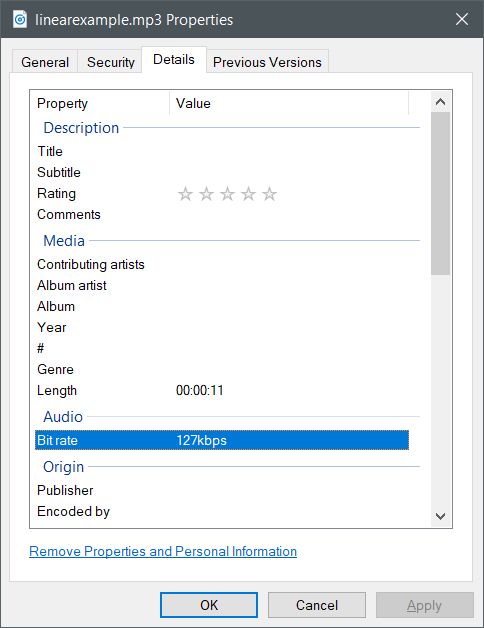This screenshot has height=628, width=484.
Task: Close the Properties dialog with X
Action: [x=462, y=19]
